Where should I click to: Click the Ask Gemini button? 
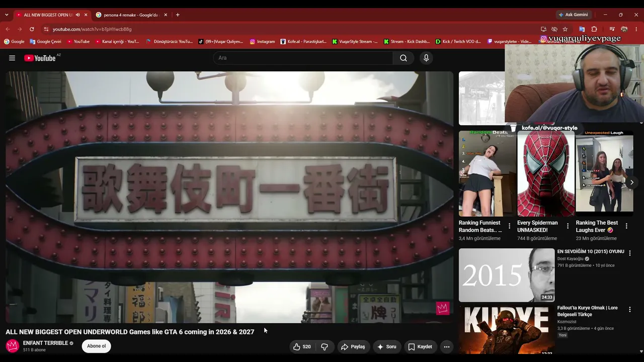(x=573, y=15)
